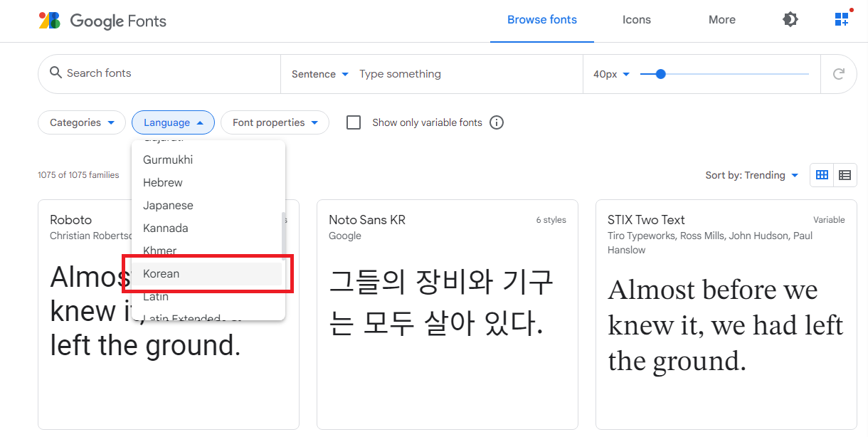Select Hebrew from language list
868x437 pixels.
click(207, 182)
